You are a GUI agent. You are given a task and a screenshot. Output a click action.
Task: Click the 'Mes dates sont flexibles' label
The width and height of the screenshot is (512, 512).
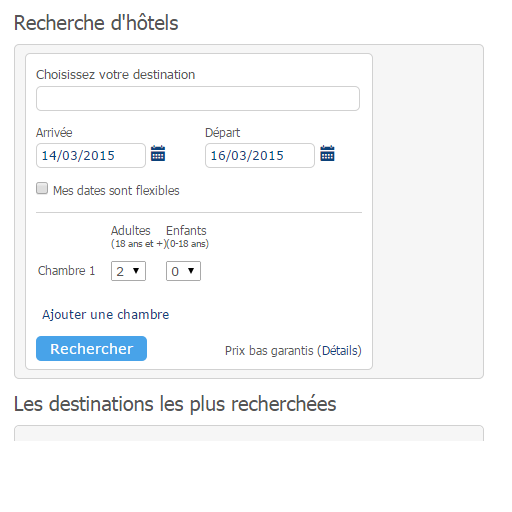coord(116,191)
